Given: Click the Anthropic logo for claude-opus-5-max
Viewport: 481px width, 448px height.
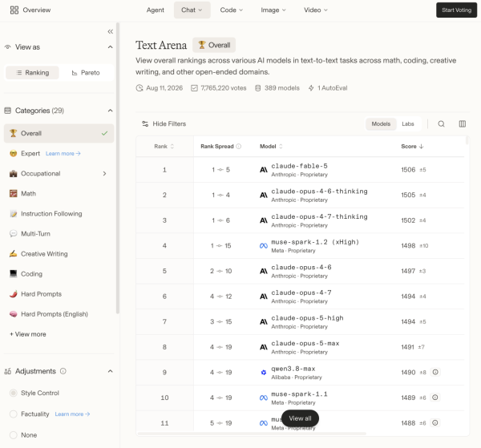Looking at the screenshot, I should pos(264,347).
